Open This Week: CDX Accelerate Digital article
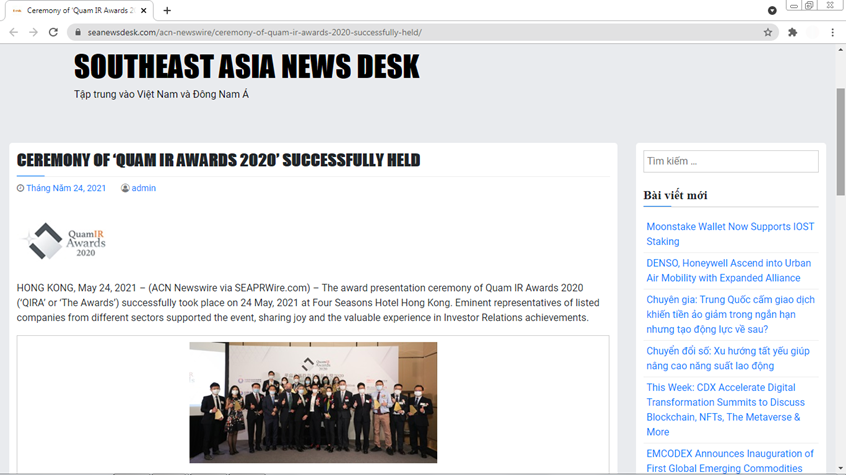Screen dimensions: 846x475 [x=726, y=410]
